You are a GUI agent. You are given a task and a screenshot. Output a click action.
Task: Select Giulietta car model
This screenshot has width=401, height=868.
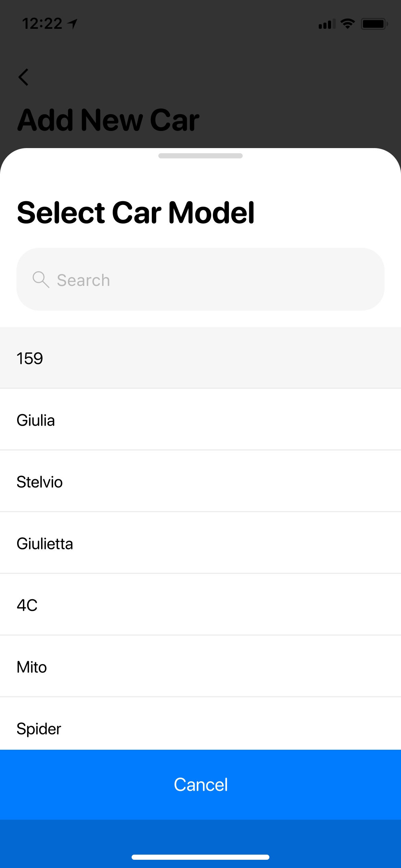[200, 543]
